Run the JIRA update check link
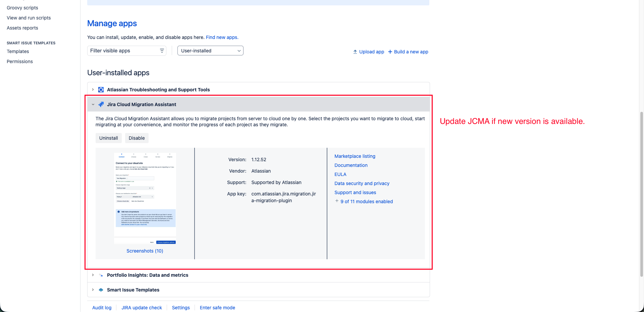 click(142, 308)
